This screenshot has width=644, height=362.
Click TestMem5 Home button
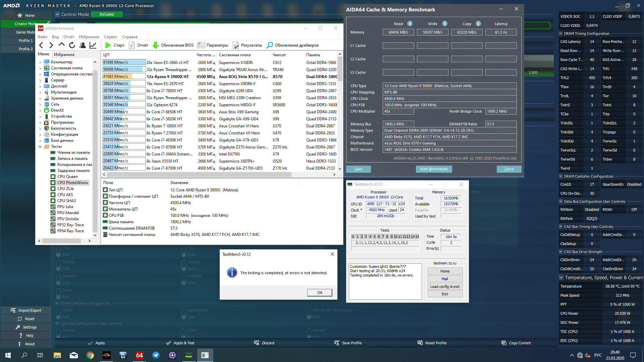point(445,271)
